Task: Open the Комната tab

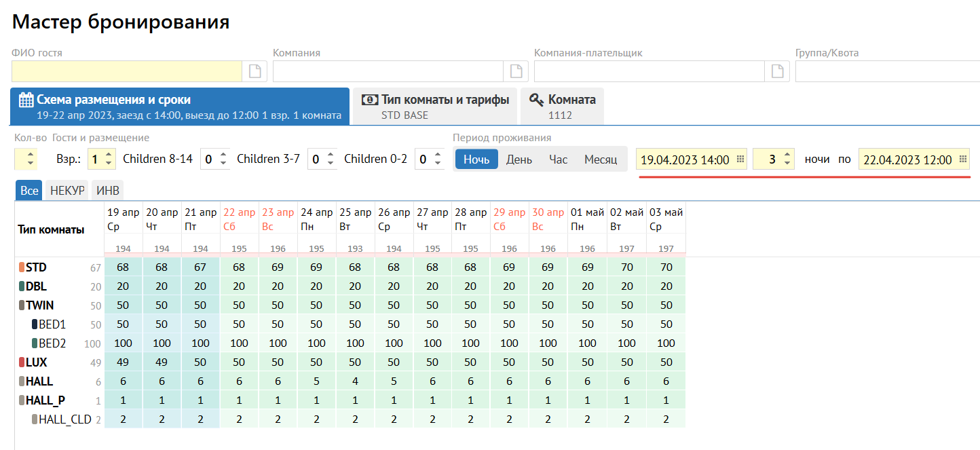Action: (x=562, y=107)
